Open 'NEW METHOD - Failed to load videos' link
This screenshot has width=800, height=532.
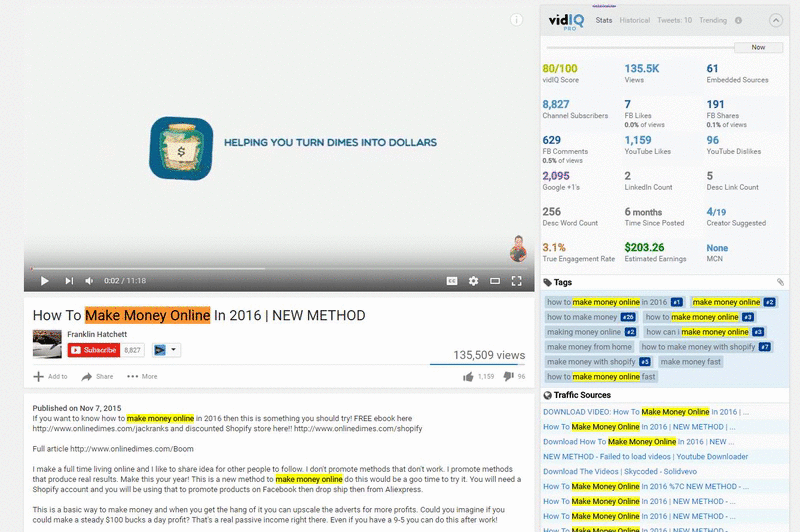pyautogui.click(x=645, y=457)
